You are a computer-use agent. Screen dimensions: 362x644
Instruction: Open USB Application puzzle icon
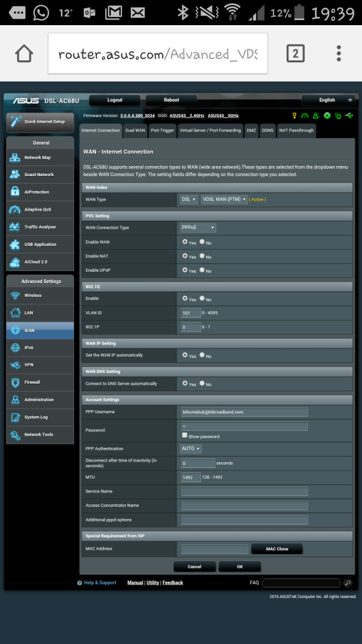point(15,245)
